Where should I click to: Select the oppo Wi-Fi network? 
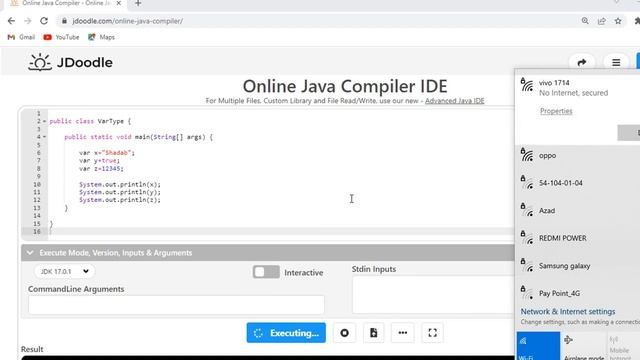pyautogui.click(x=578, y=156)
